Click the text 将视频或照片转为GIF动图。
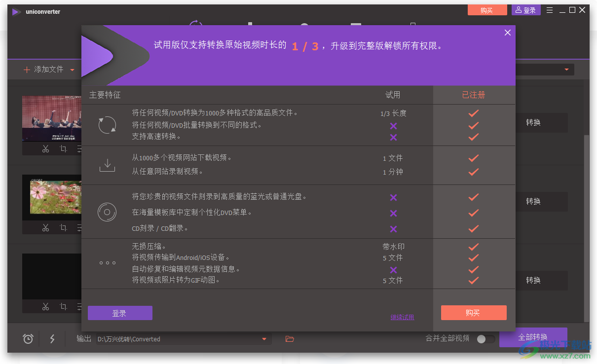The width and height of the screenshot is (597, 364). [x=176, y=280]
